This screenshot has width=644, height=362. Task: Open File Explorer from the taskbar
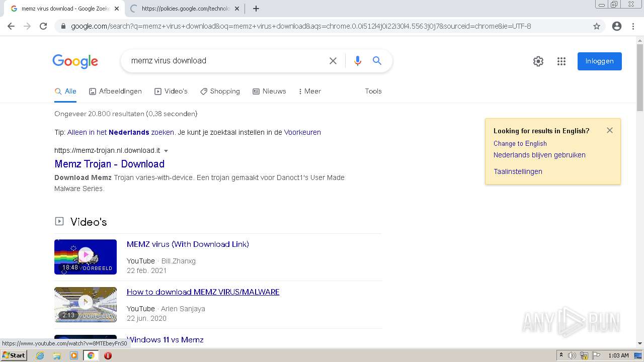(57, 355)
